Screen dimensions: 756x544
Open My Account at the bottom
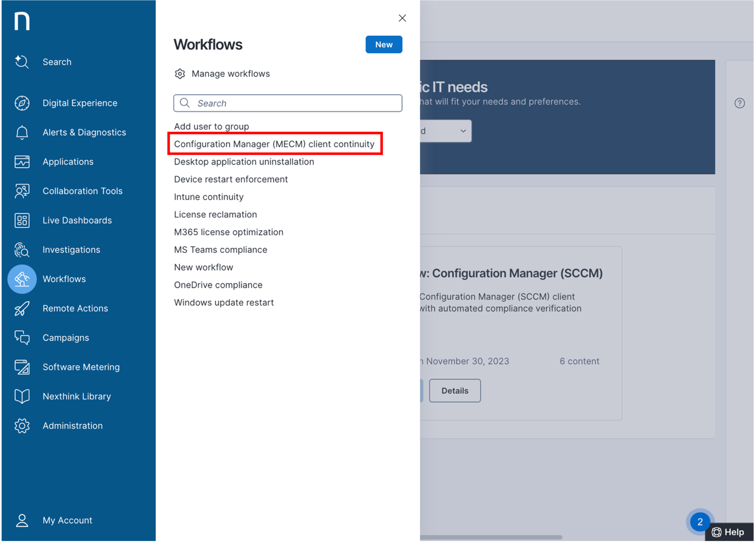[67, 520]
